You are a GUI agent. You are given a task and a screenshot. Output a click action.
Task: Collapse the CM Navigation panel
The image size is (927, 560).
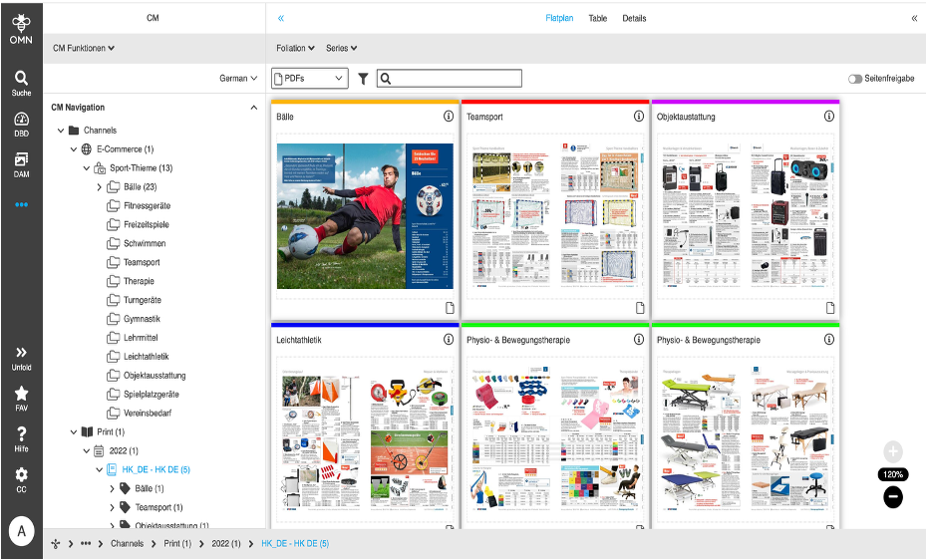253,108
